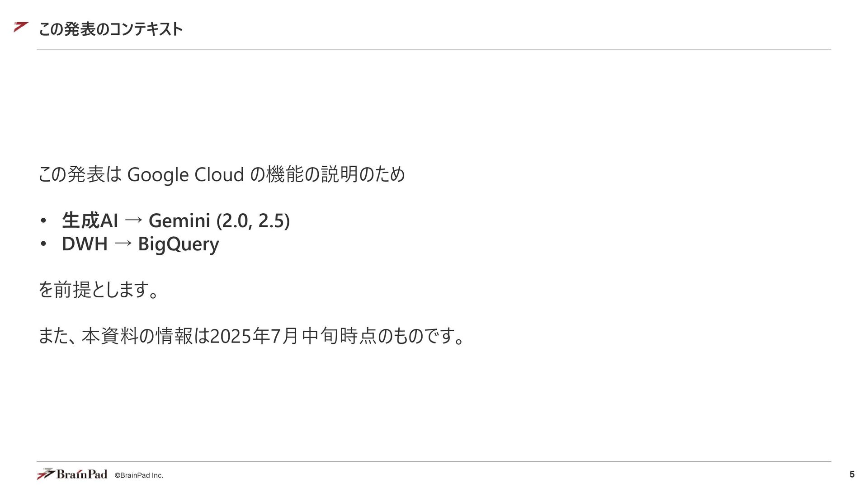This screenshot has height=488, width=868.
Task: Click the bullet dot before 生成AI
Action: (x=43, y=221)
